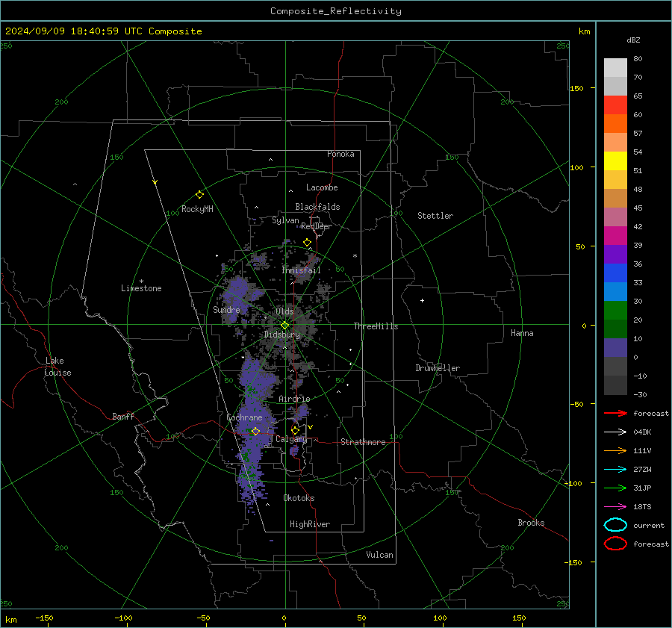Click the white 04DK arrow legend icon
Screen dimensions: 672x628
[x=615, y=432]
